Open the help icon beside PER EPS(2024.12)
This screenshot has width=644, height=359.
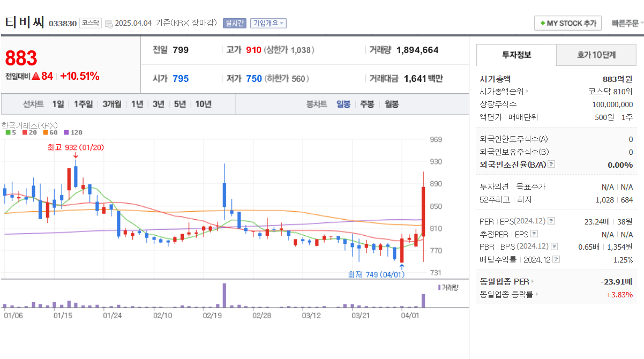(x=551, y=221)
